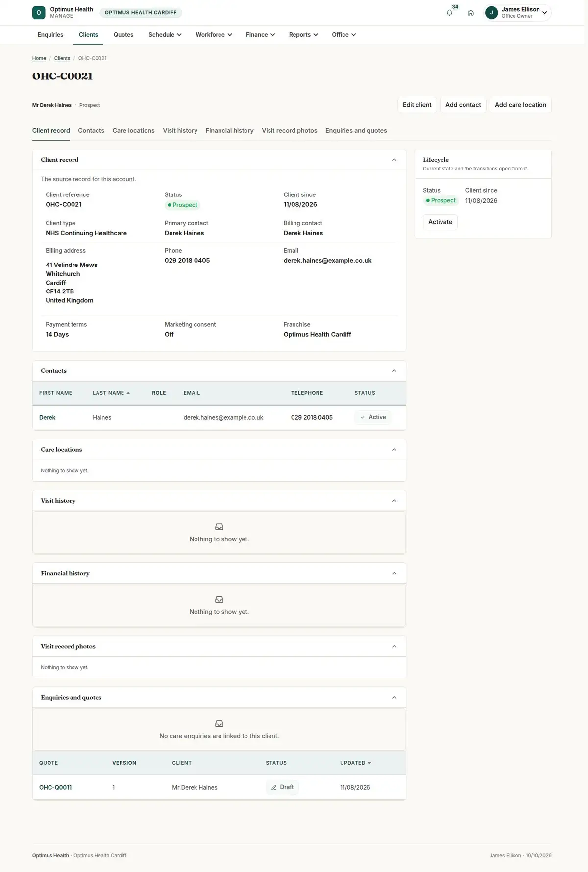This screenshot has height=872, width=588.
Task: Collapse the Visit record photos panel
Action: tap(394, 647)
